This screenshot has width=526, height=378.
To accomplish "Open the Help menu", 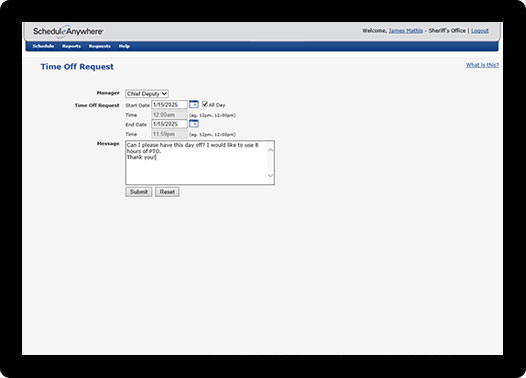I will coord(124,46).
